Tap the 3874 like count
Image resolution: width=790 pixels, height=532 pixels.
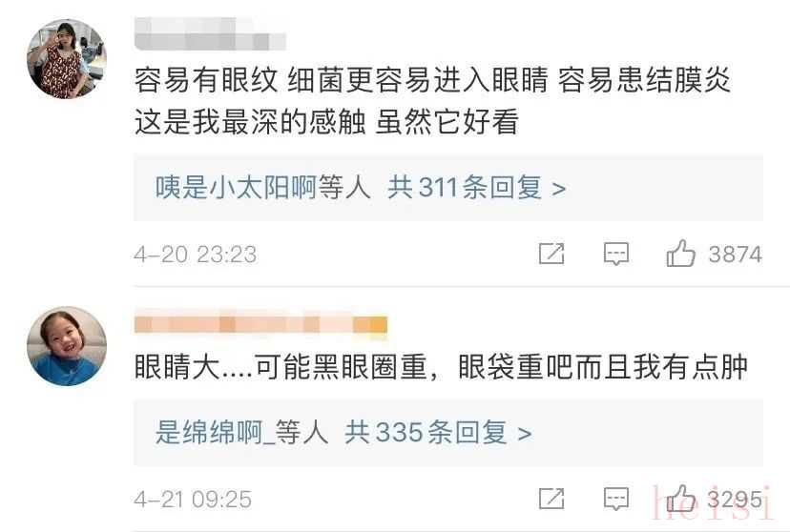tap(735, 255)
